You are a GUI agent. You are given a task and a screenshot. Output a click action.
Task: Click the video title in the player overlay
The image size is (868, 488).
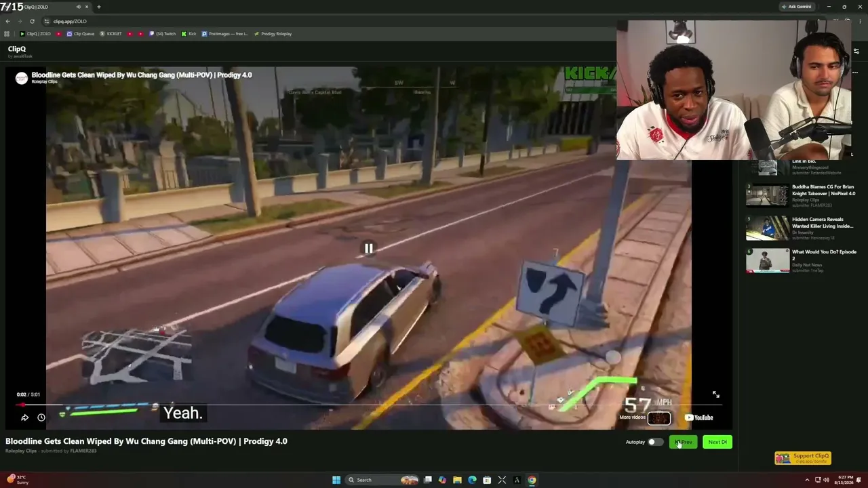[x=142, y=75]
